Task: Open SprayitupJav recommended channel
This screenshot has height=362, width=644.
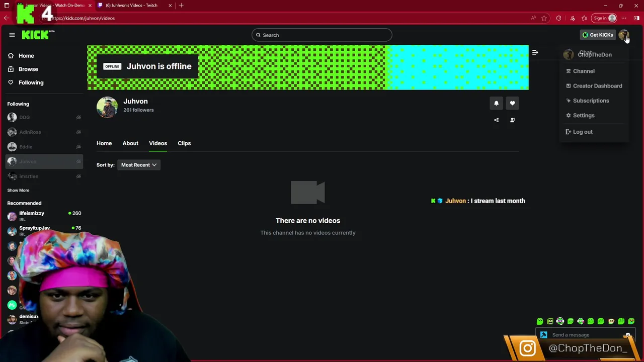Action: coord(44,230)
